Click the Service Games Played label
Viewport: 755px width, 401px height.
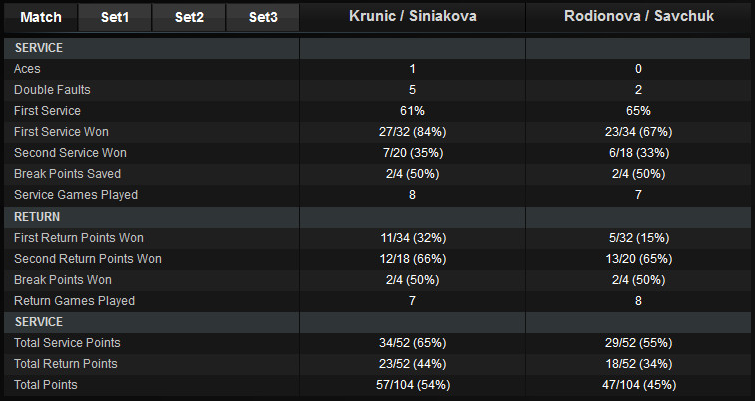tap(76, 195)
